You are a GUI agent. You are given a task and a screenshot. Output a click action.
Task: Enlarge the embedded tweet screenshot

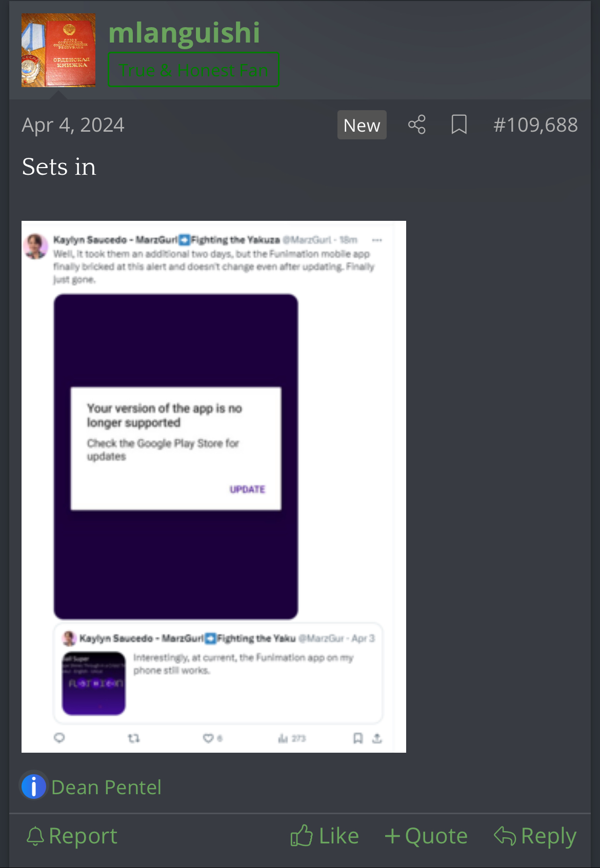[214, 487]
